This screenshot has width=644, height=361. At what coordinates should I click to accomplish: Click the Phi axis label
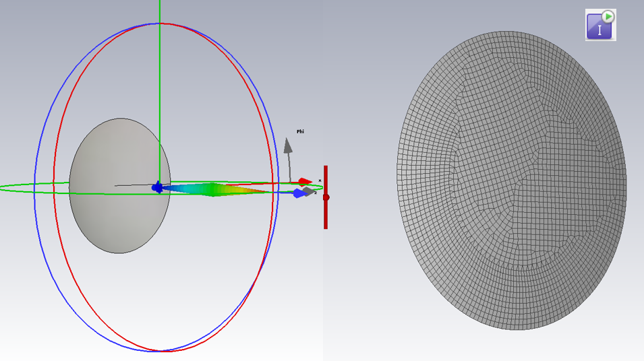pyautogui.click(x=300, y=131)
